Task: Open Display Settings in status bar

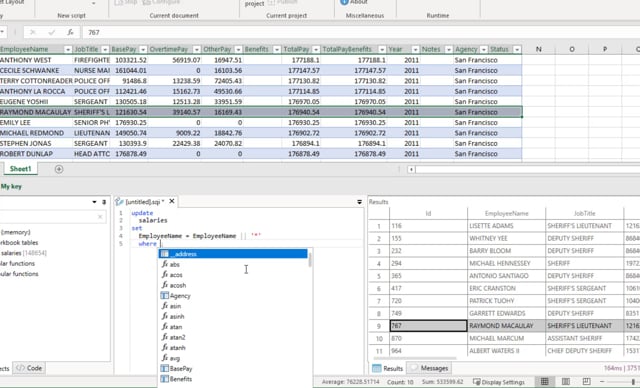Action: click(498, 382)
